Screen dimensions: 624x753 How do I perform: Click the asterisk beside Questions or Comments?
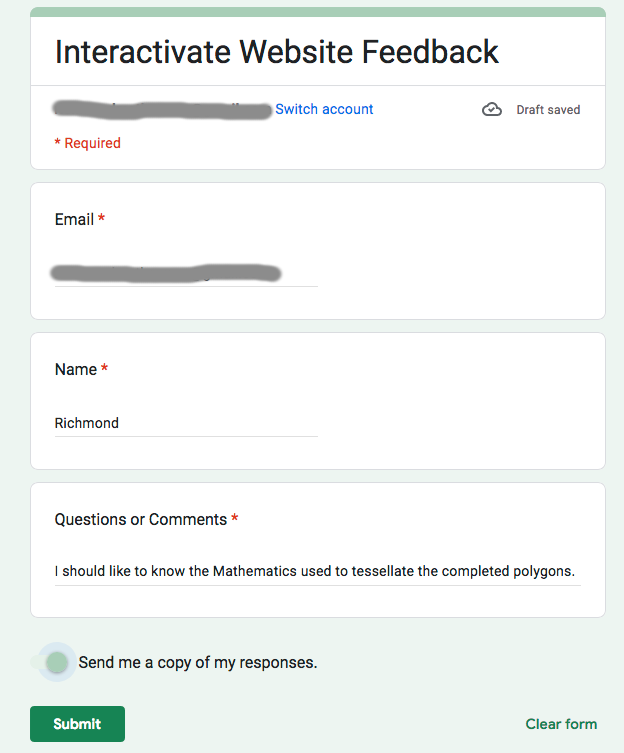(x=235, y=519)
